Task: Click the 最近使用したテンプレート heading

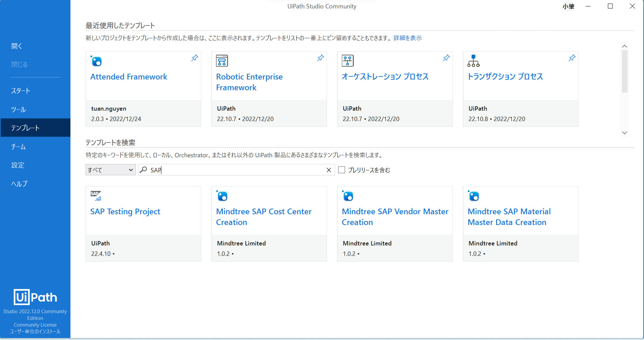Action: point(120,25)
